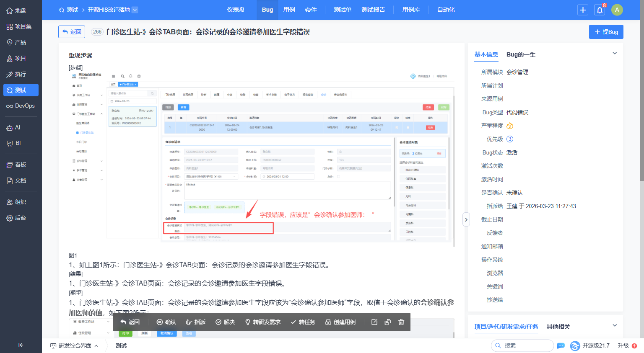This screenshot has width=644, height=353.
Task: Open the DevOps module in sidebar
Action: coord(21,106)
